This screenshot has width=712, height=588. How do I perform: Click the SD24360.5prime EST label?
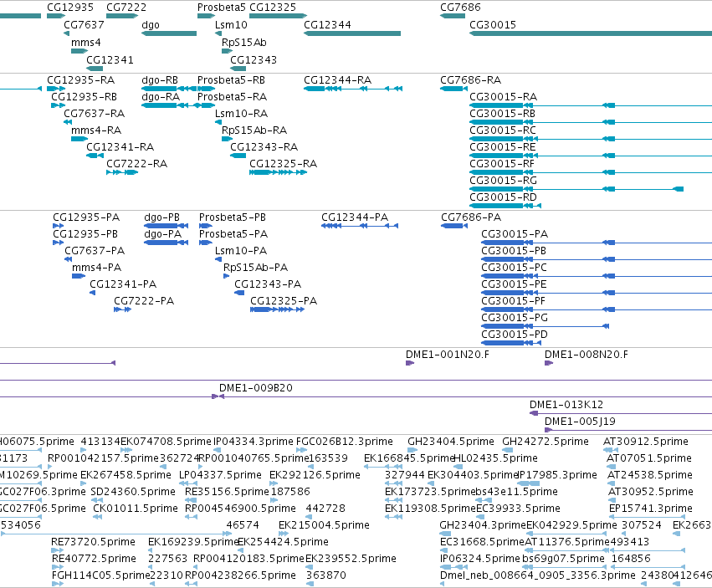pyautogui.click(x=133, y=492)
